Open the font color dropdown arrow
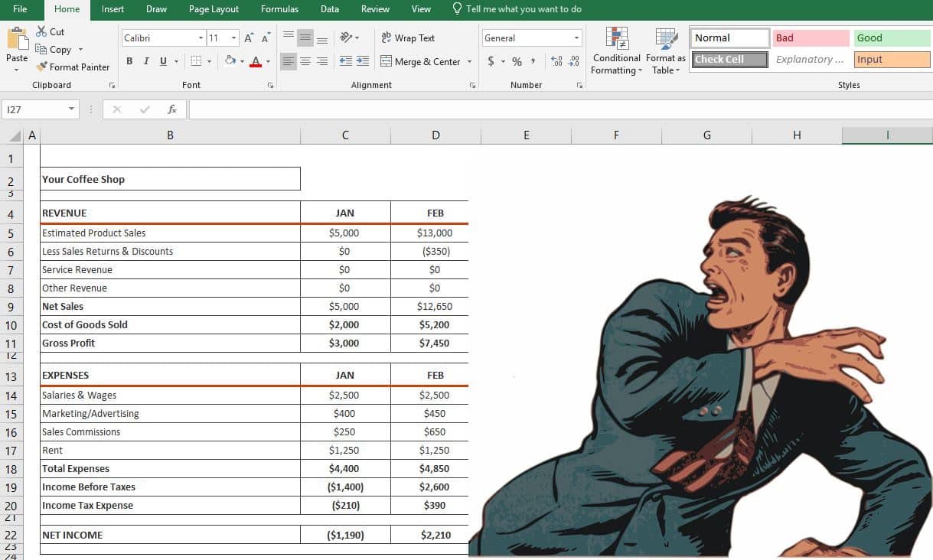Screen dimensions: 933x560 tap(268, 61)
